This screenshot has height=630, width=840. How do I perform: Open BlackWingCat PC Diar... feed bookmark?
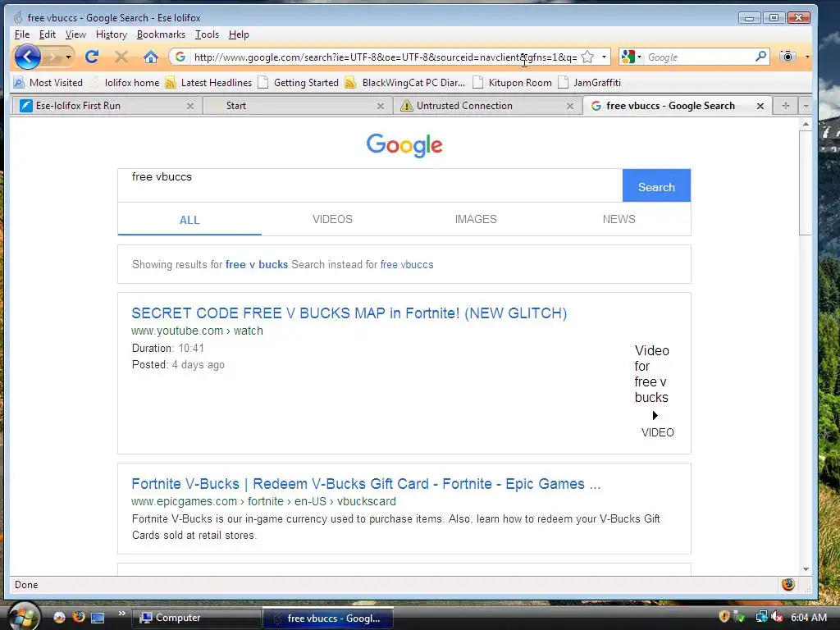coord(405,83)
